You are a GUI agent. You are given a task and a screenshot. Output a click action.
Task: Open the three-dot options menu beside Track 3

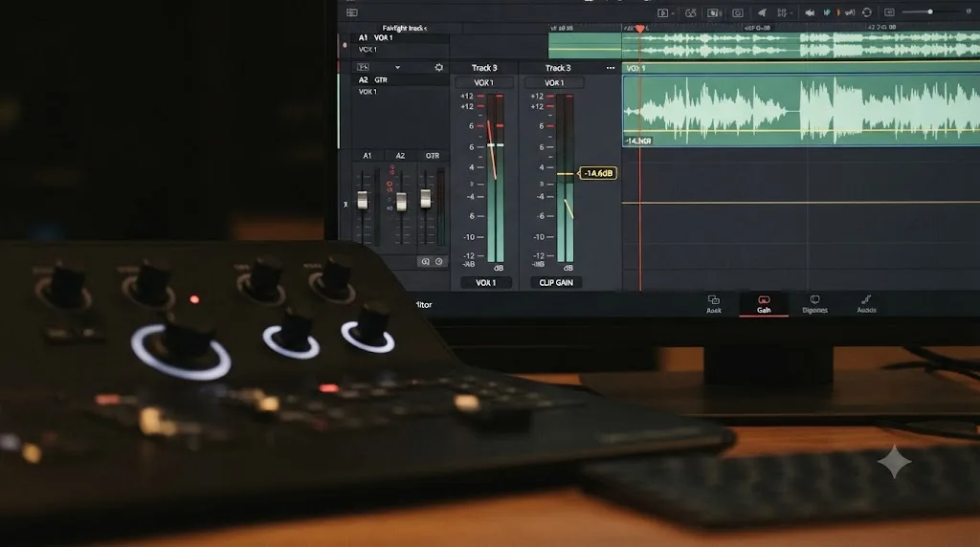click(611, 68)
